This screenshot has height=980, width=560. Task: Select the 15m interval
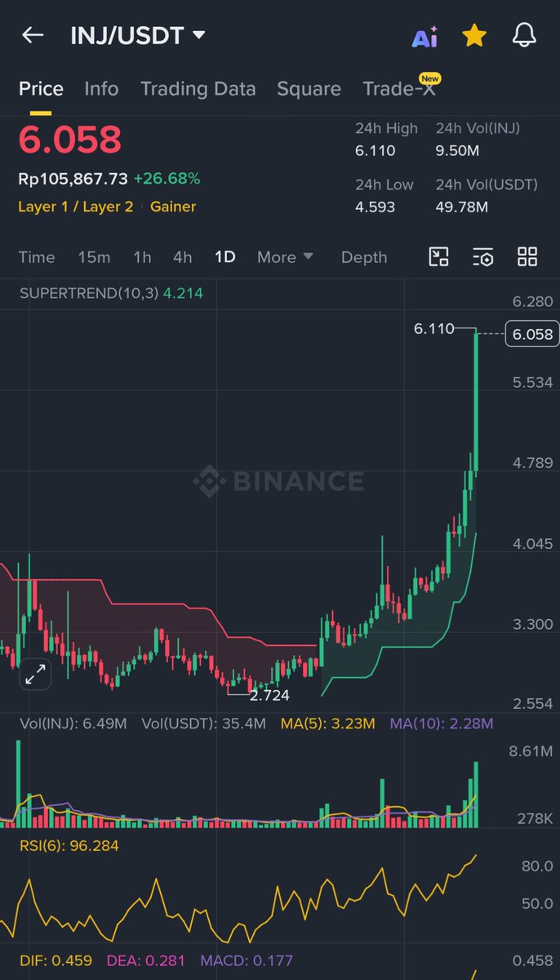(x=94, y=257)
